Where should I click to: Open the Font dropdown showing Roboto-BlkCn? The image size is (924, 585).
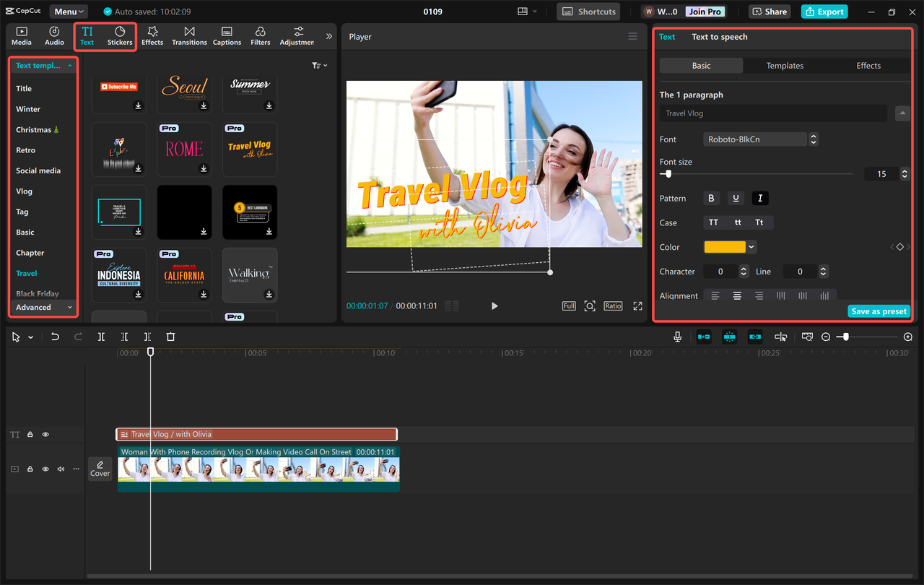(x=755, y=139)
